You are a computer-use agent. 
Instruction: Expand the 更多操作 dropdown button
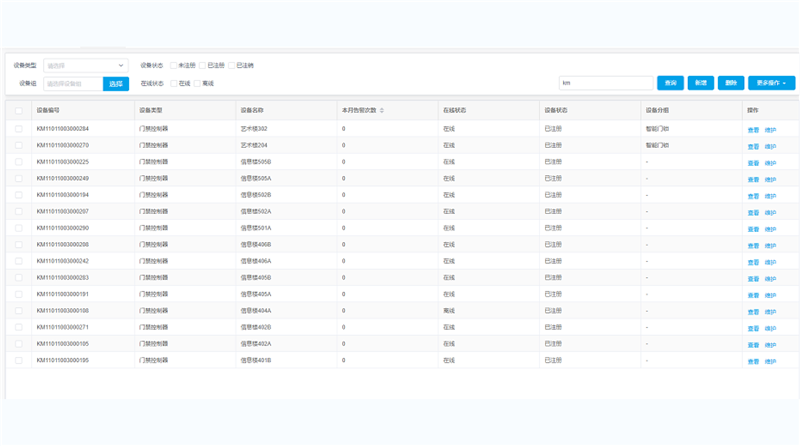point(771,83)
